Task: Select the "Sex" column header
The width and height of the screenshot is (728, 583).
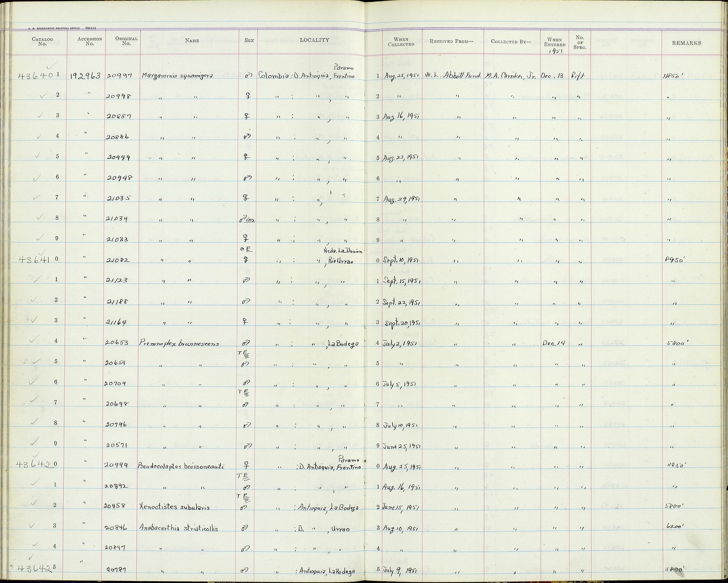Action: tap(249, 40)
